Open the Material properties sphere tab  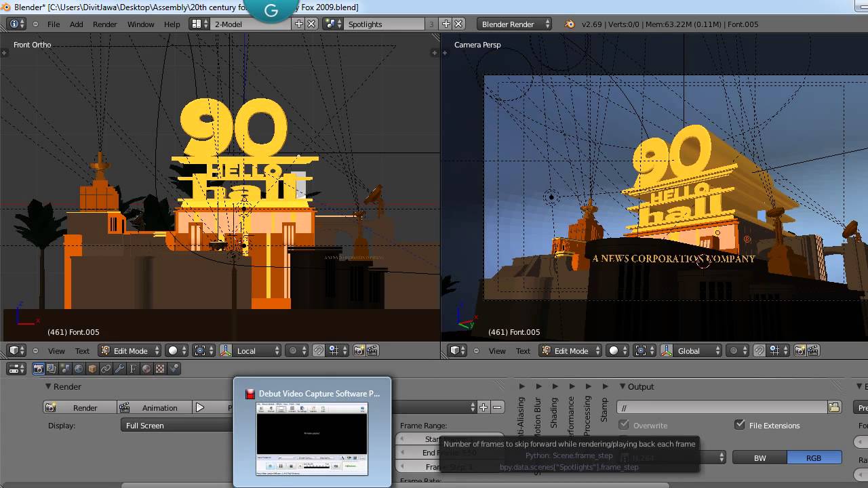(x=146, y=369)
